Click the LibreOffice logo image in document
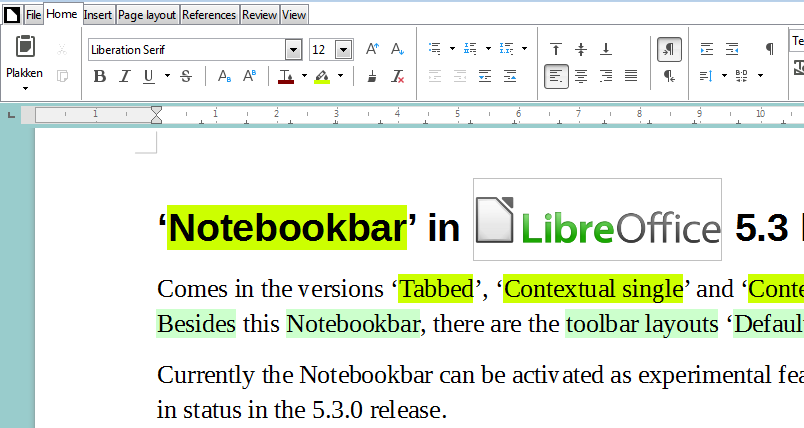804x428 pixels. pyautogui.click(x=597, y=219)
